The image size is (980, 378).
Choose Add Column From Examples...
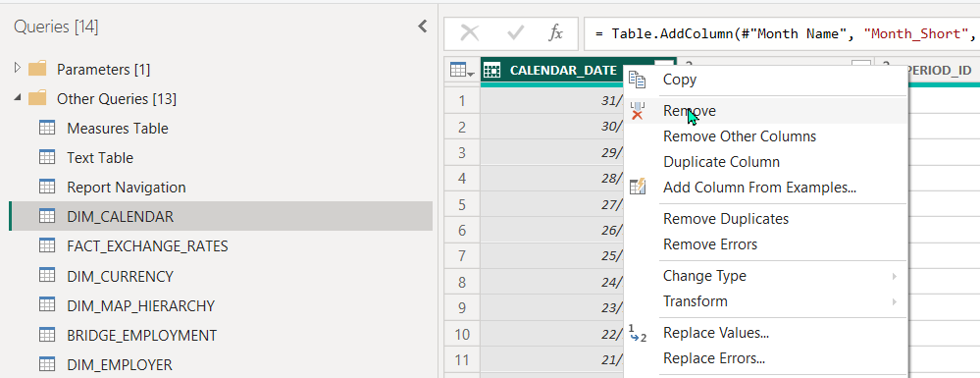(x=759, y=188)
